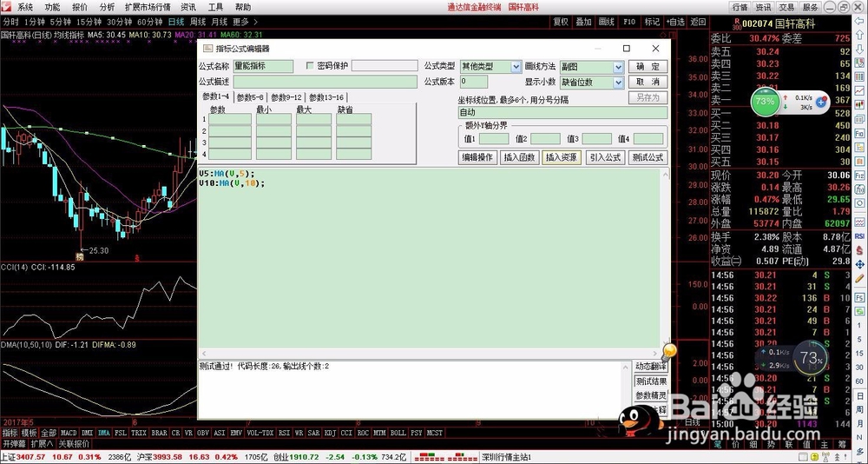Open the 分析 menu

[107, 7]
